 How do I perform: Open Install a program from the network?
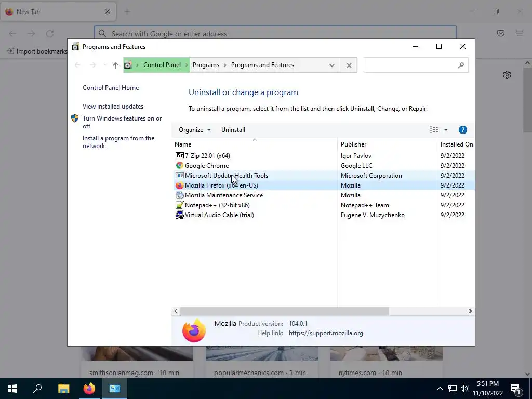(x=118, y=142)
